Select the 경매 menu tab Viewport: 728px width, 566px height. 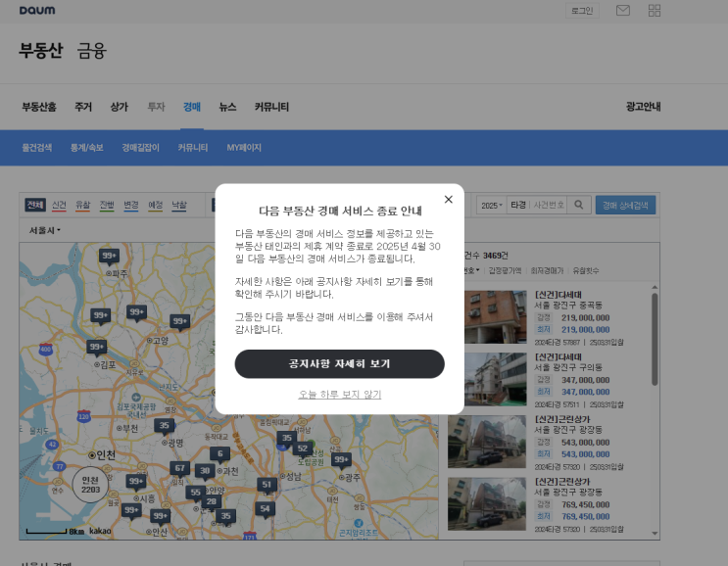(192, 107)
